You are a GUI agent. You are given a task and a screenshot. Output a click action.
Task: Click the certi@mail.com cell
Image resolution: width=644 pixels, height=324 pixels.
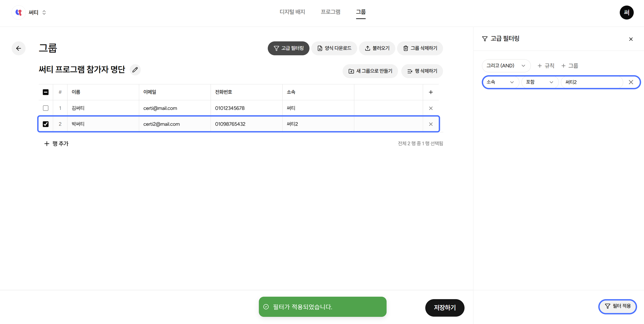(x=175, y=108)
